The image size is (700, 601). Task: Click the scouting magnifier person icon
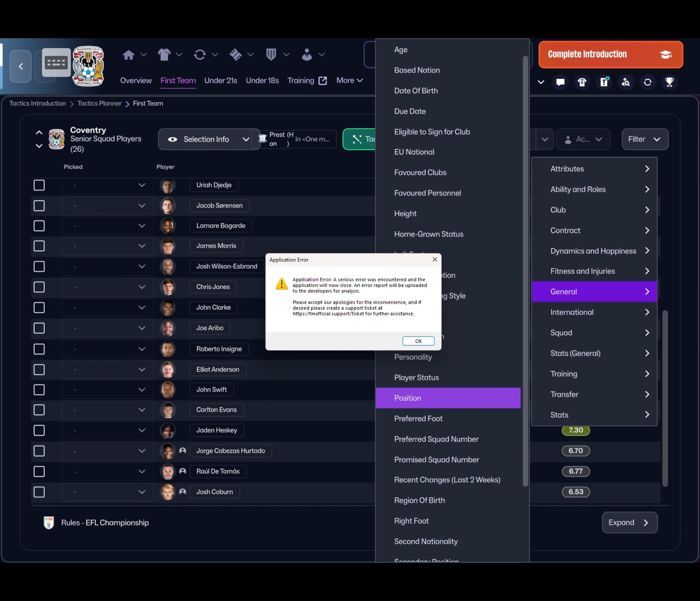tap(626, 82)
